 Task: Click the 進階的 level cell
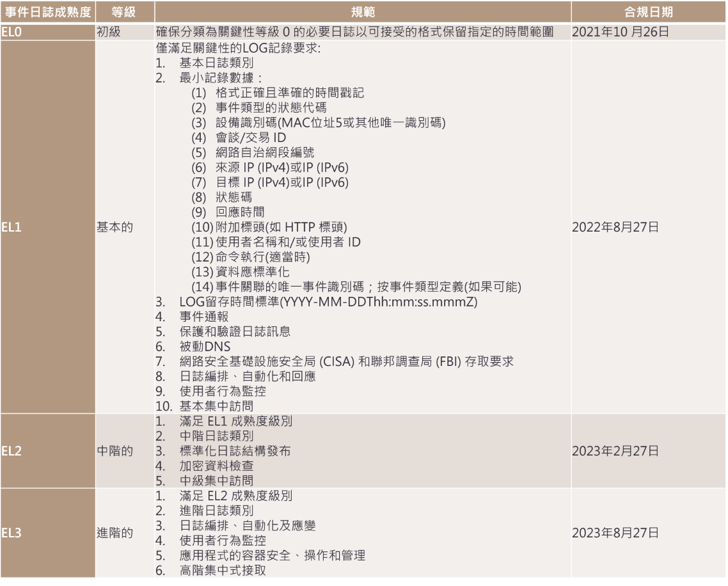pos(115,534)
